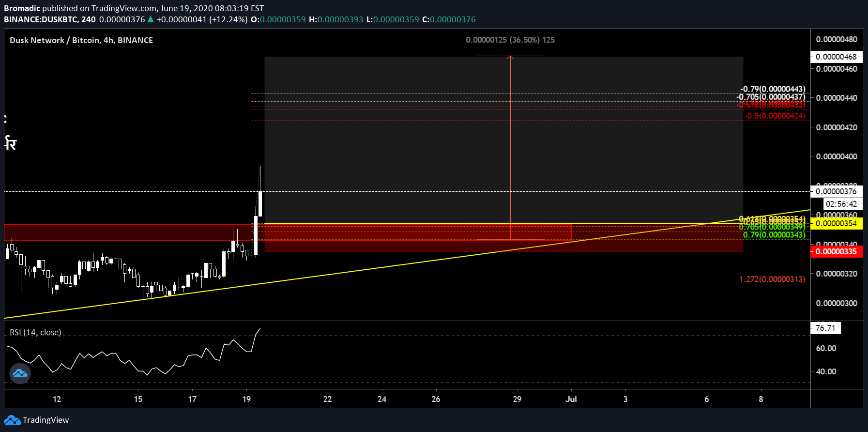Click the 0.00000400 price axis tick

pos(837,156)
